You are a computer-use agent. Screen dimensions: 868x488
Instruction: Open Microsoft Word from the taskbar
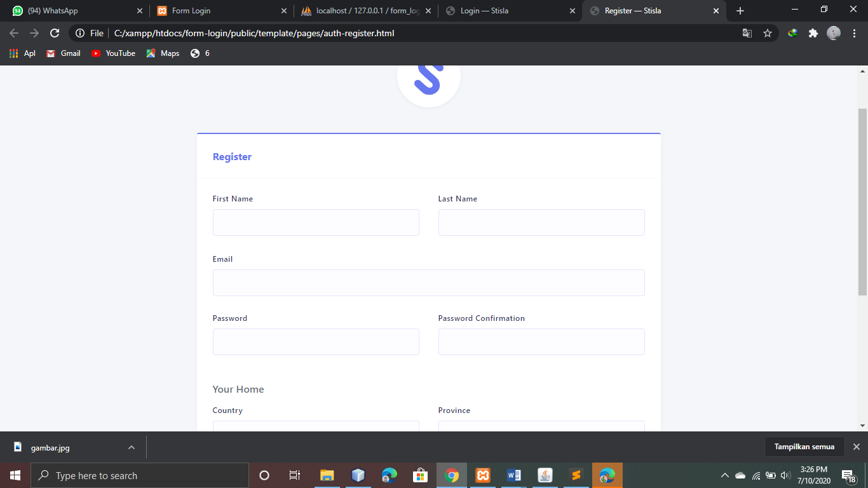[x=514, y=475]
